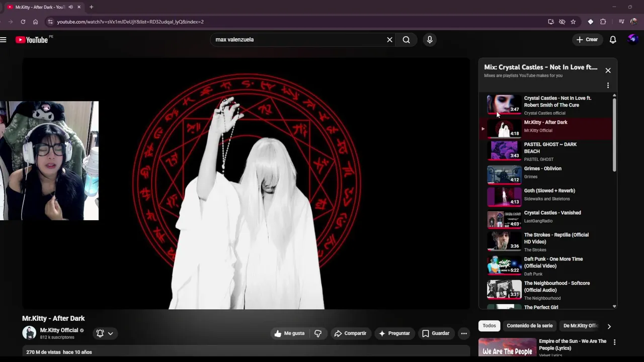Dislike the video with thumbs down
This screenshot has height=362, width=644.
point(318,333)
